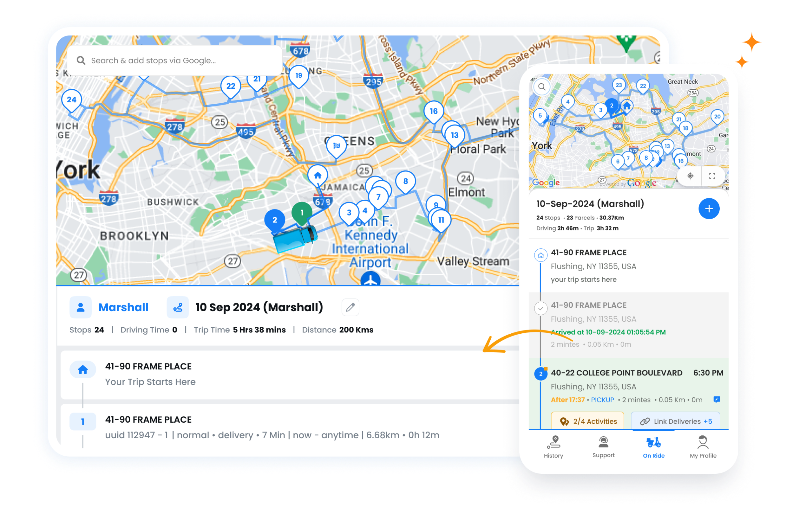Open the mobile map search magnifier
This screenshot has height=507, width=812.
tap(541, 87)
